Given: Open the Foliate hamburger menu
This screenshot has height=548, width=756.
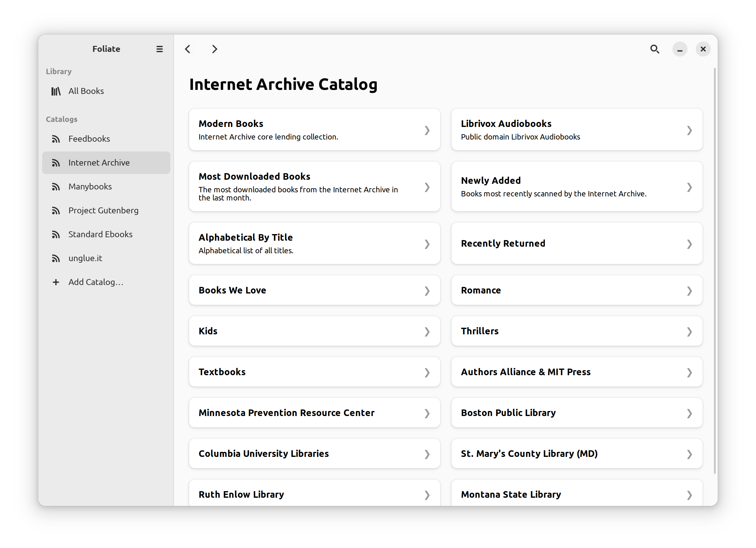Looking at the screenshot, I should click(159, 49).
